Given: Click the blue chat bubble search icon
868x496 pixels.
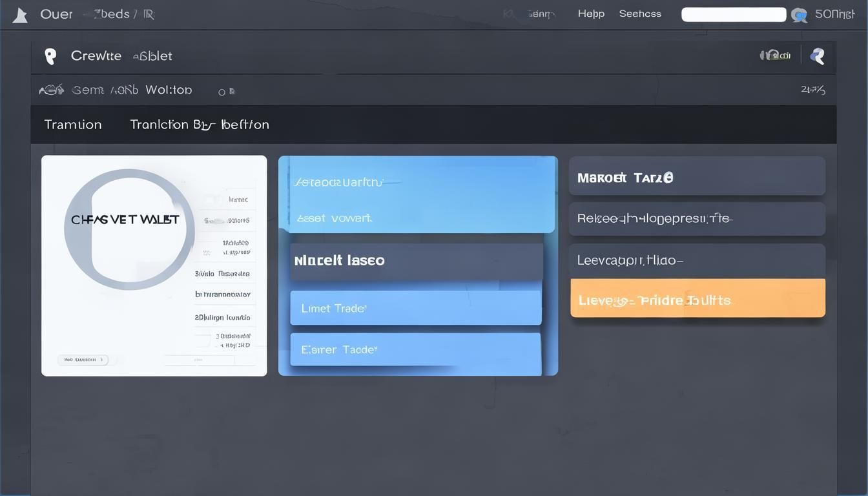Looking at the screenshot, I should pyautogui.click(x=799, y=15).
